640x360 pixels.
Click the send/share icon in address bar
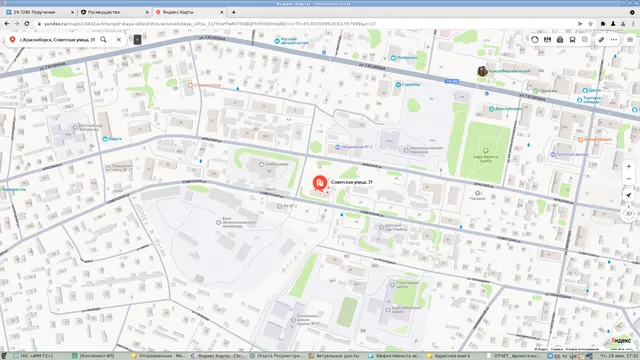pos(580,24)
